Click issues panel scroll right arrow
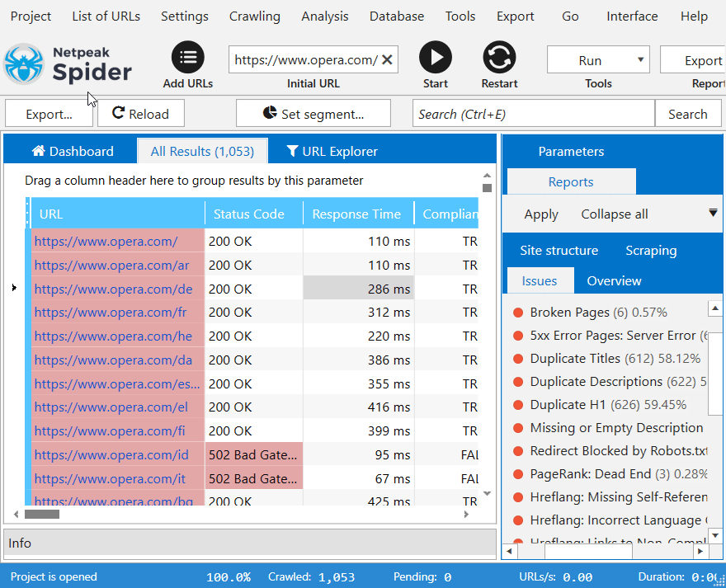This screenshot has width=726, height=588. [x=700, y=551]
